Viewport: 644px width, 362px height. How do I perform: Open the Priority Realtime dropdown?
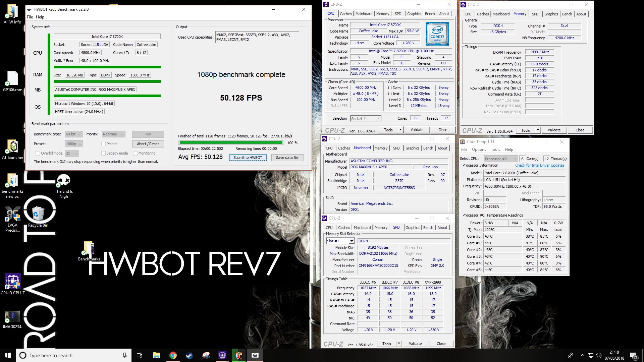113,134
